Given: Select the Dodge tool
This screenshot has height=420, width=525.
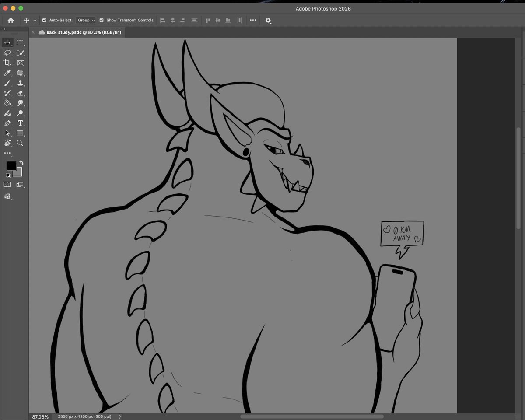Looking at the screenshot, I should point(20,113).
